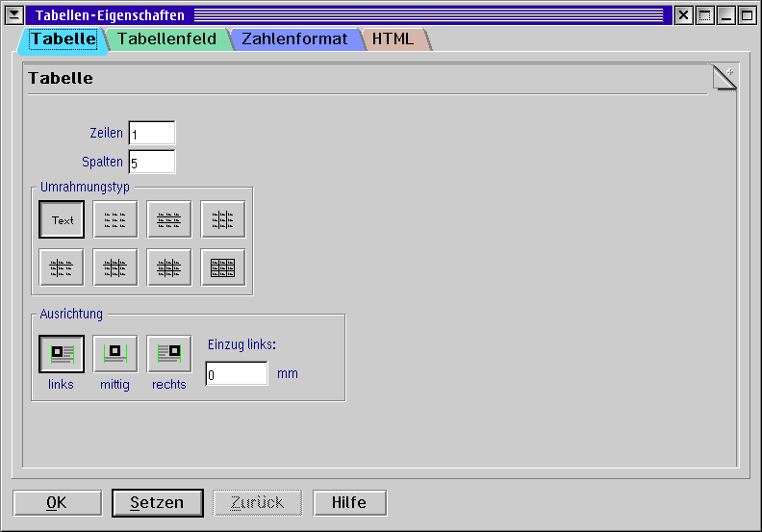Choose the frame type with no lines

(x=115, y=219)
